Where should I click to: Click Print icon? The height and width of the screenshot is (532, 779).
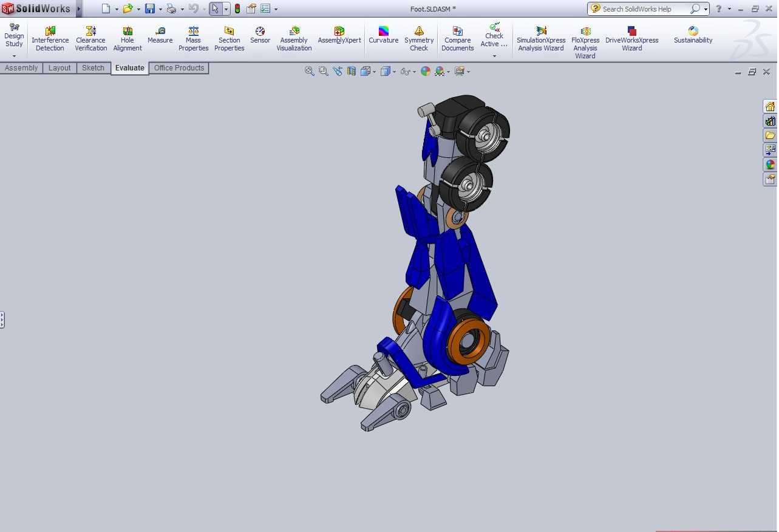[171, 9]
